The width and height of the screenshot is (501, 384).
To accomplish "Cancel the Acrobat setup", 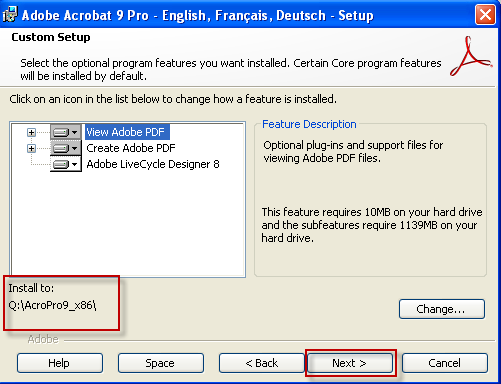I will pos(445,363).
